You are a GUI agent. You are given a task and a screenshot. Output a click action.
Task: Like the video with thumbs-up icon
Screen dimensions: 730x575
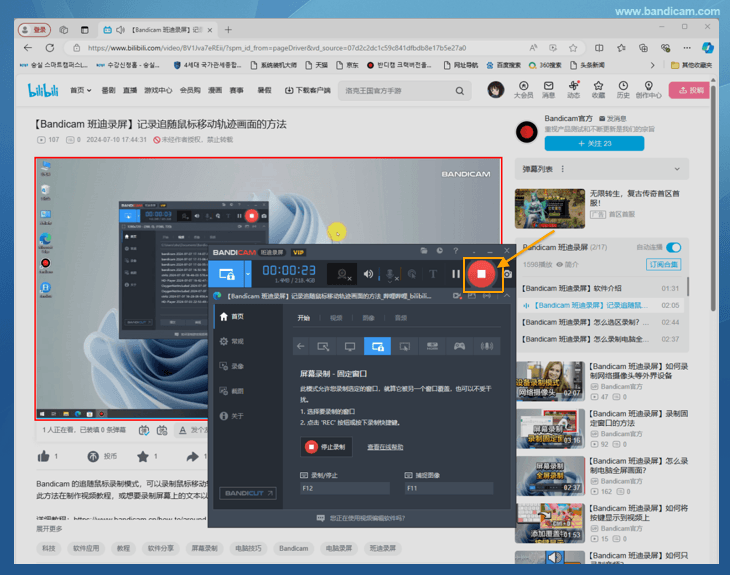(x=43, y=456)
